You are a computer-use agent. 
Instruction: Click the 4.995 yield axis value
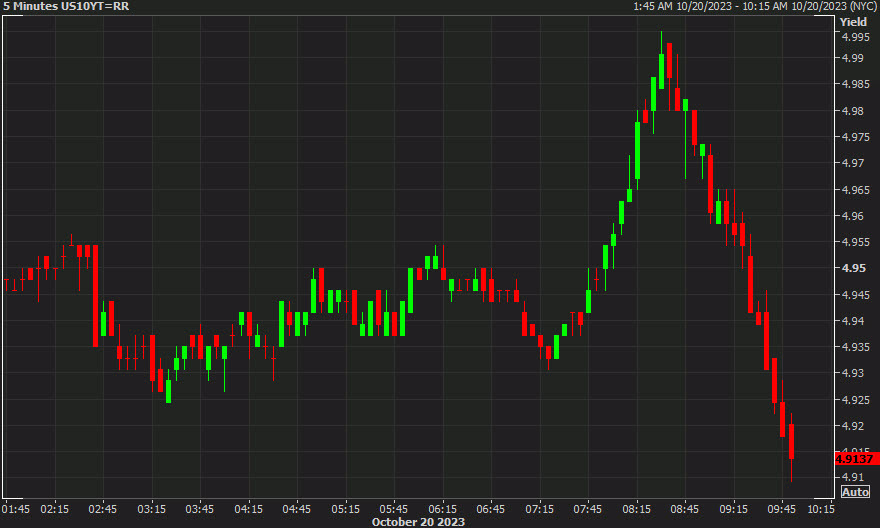click(855, 37)
